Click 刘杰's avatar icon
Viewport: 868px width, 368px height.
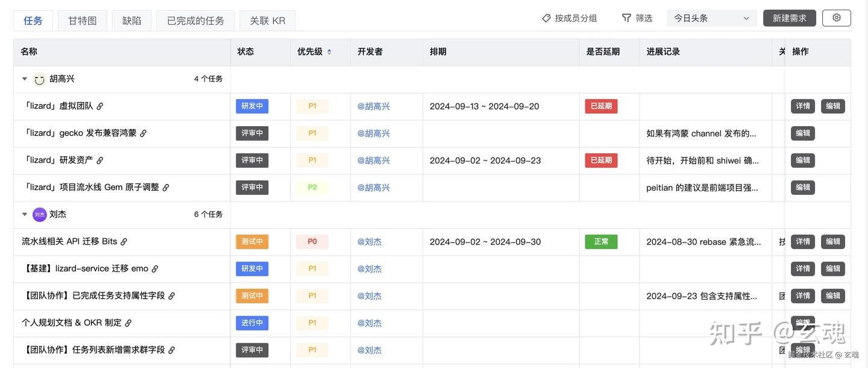tap(39, 214)
